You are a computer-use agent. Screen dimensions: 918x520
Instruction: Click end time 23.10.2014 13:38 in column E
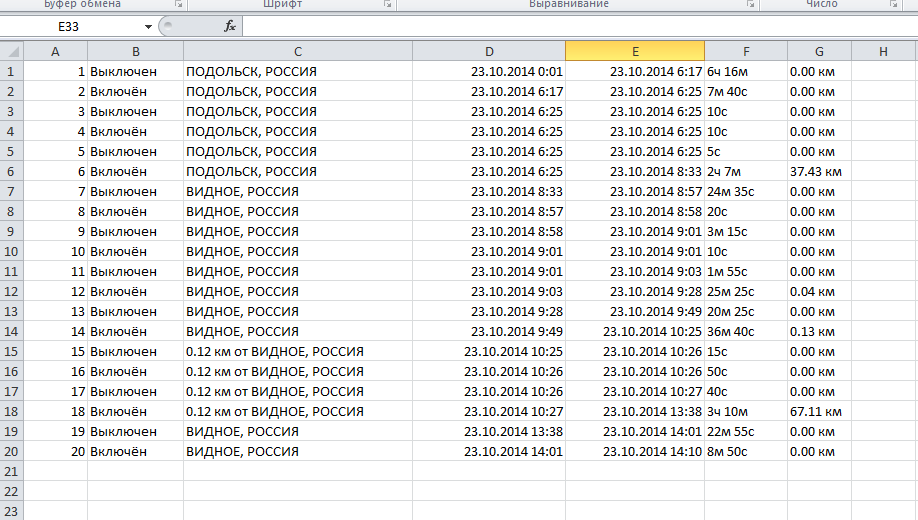click(x=635, y=412)
